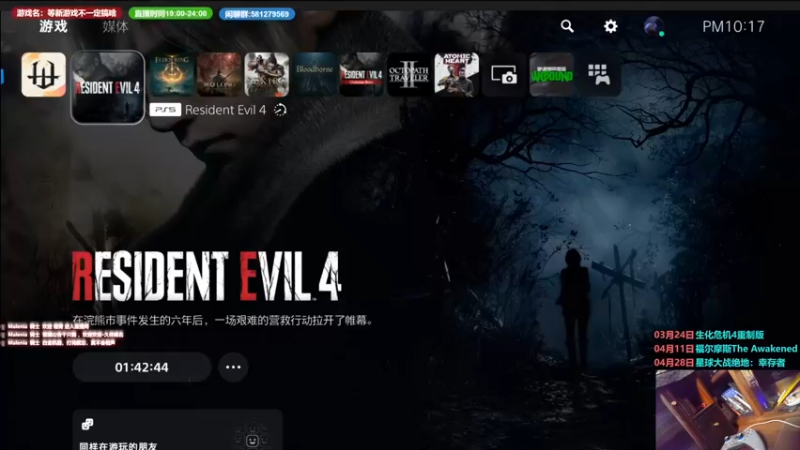800x450 pixels.
Task: Select the highlighted Resident Evil 4 tile
Action: 108,87
